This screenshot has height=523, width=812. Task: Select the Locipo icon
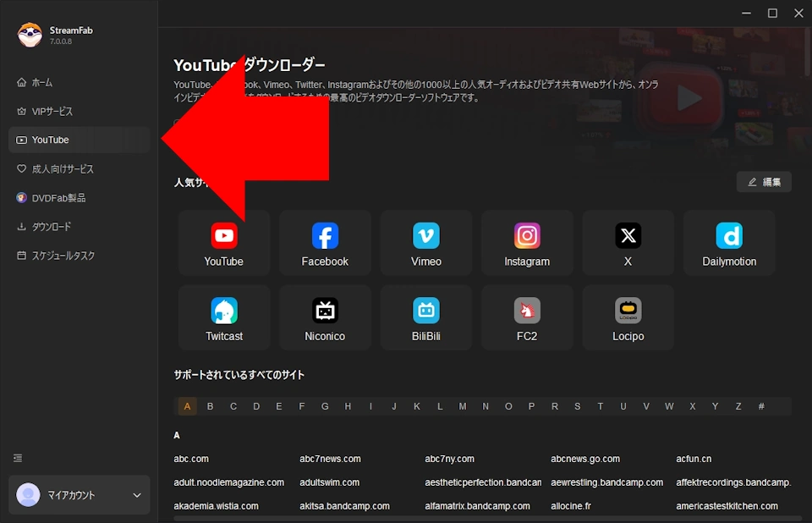coord(628,317)
